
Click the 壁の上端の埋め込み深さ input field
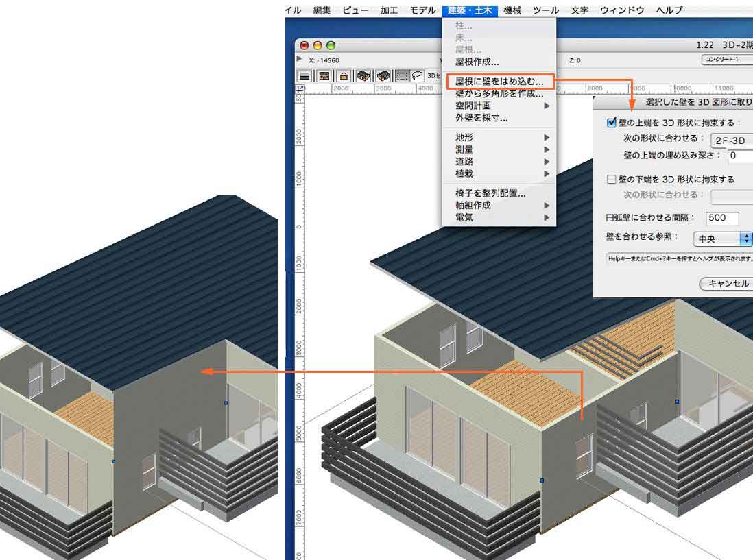pos(740,156)
